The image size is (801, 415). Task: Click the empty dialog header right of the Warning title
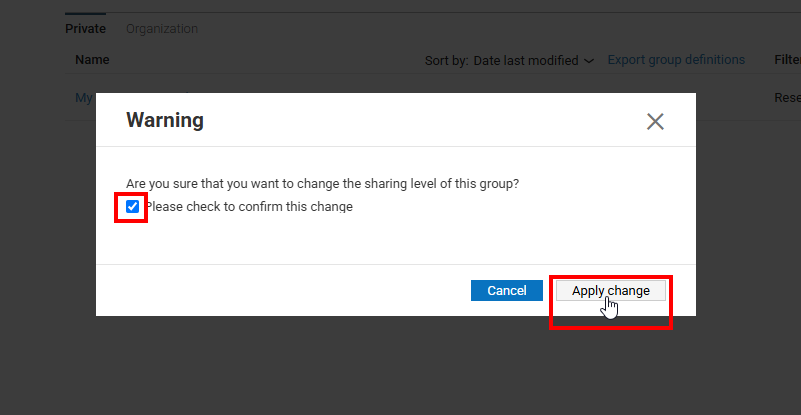420,121
